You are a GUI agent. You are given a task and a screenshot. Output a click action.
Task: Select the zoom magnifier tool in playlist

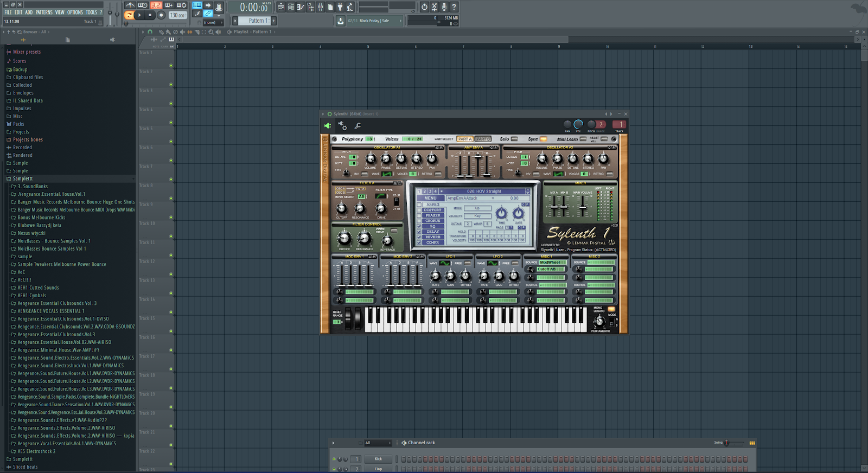(x=211, y=32)
